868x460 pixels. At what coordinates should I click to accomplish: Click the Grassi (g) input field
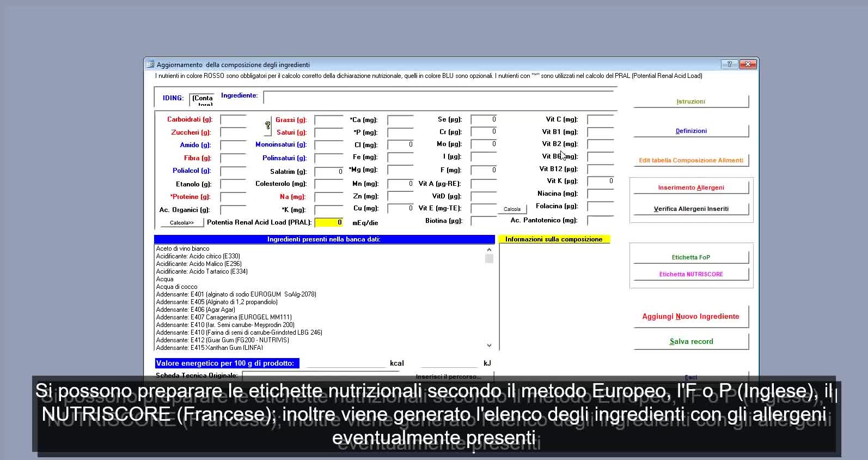point(329,120)
